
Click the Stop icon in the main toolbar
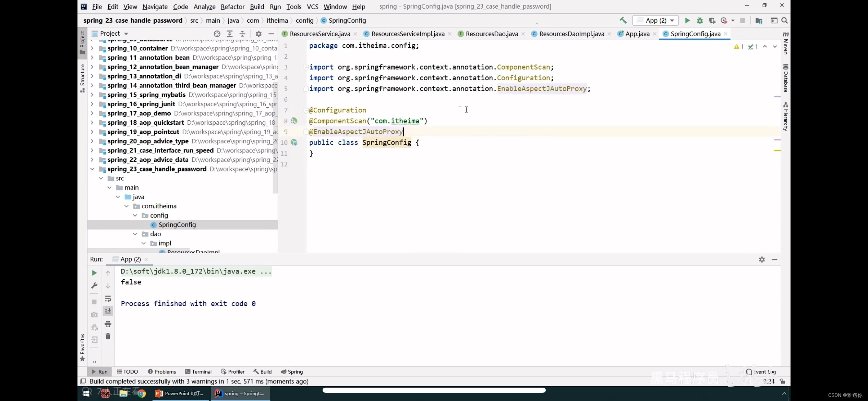[743, 21]
